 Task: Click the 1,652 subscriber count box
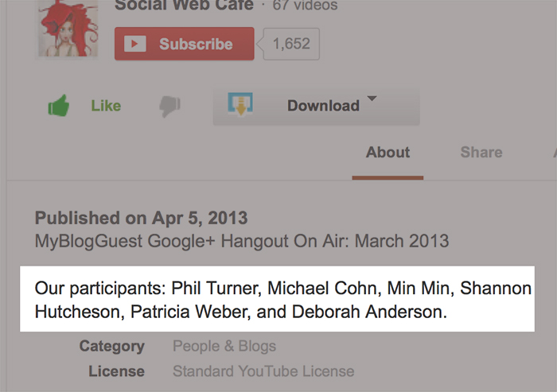coord(291,44)
